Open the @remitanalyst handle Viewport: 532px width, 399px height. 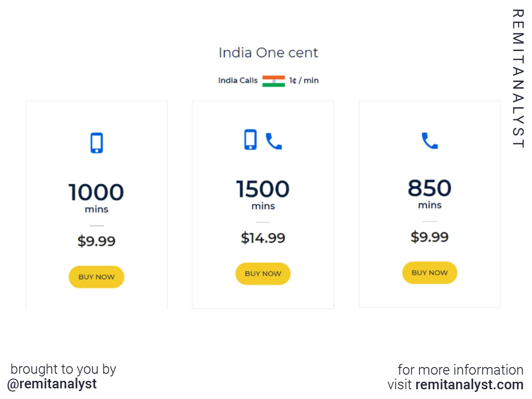(x=52, y=383)
